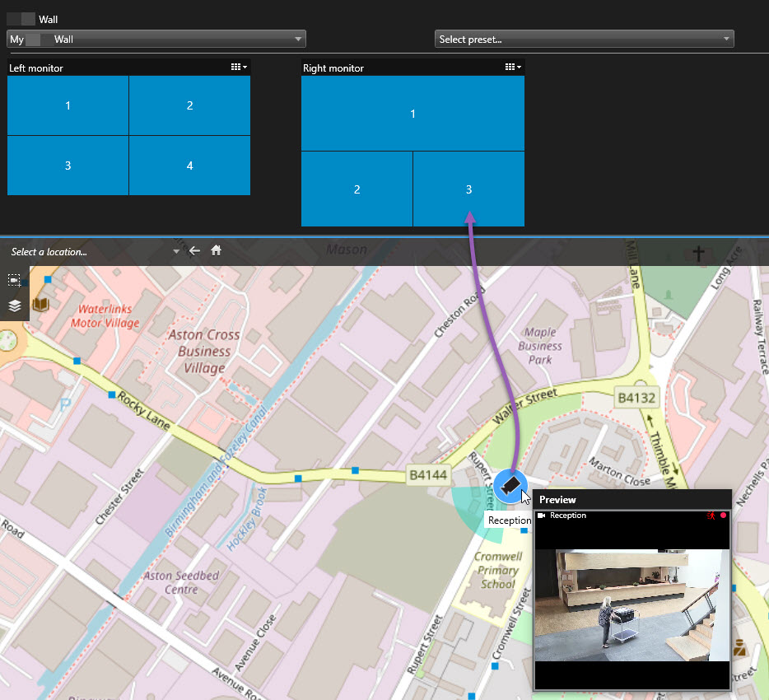Click the Reception camera icon on map
Image resolution: width=769 pixels, height=700 pixels.
tap(510, 484)
